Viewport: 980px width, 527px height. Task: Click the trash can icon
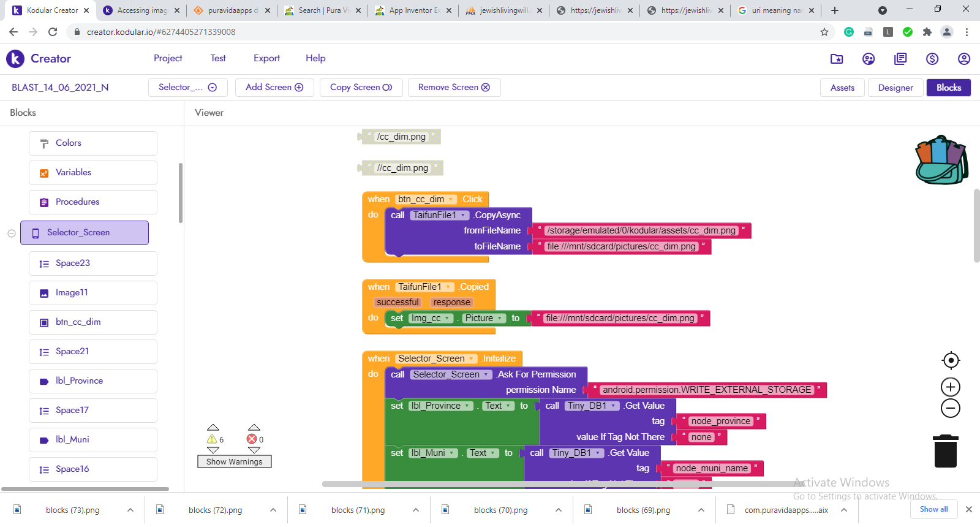[x=946, y=451]
